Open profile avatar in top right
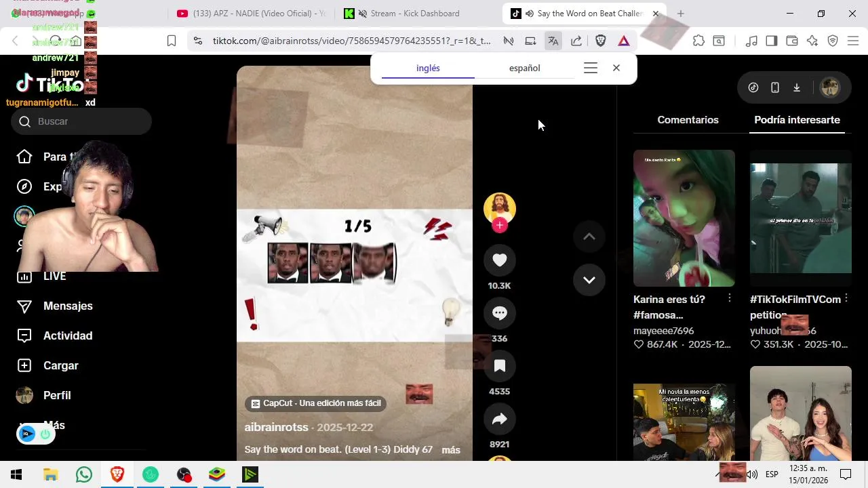 [830, 87]
